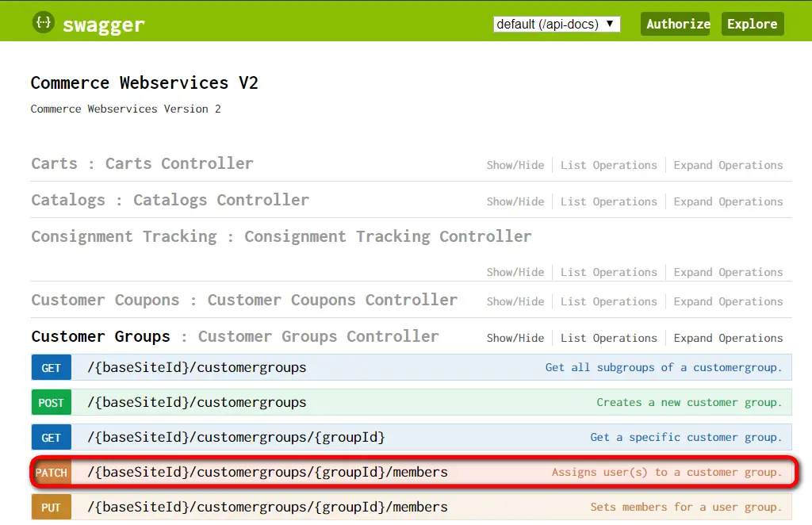Open PATCH /customergroups/{groupId}/members path

[x=267, y=472]
